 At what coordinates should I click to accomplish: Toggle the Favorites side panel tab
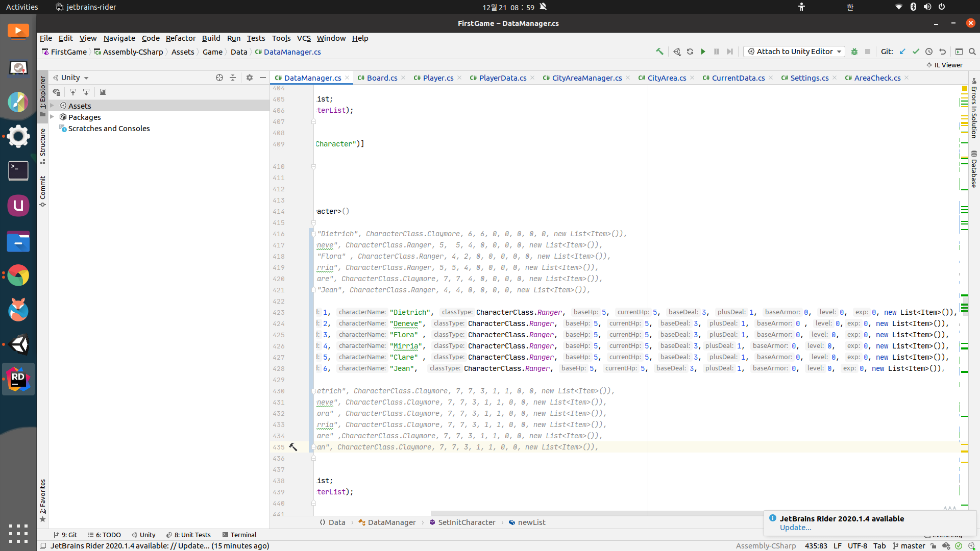tap(43, 500)
